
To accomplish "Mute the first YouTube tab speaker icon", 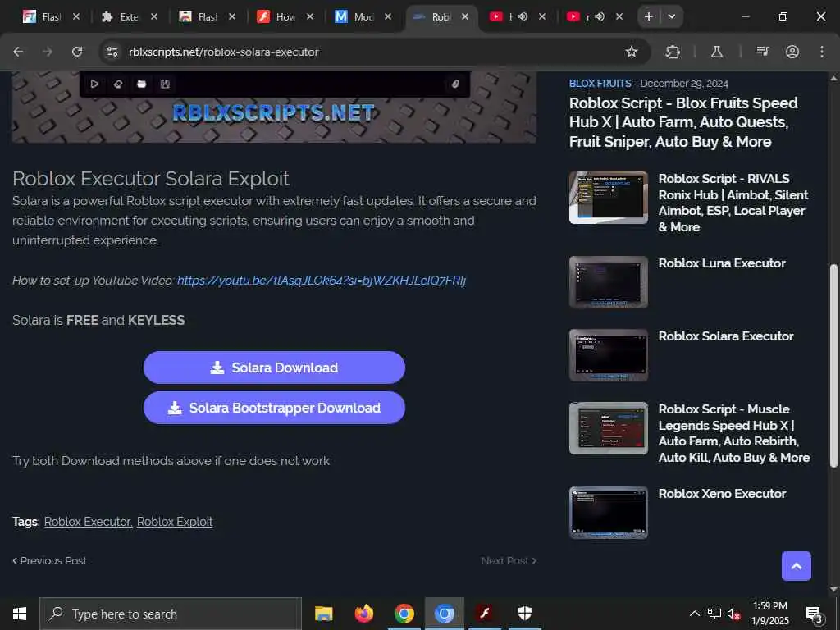I will pos(523,16).
